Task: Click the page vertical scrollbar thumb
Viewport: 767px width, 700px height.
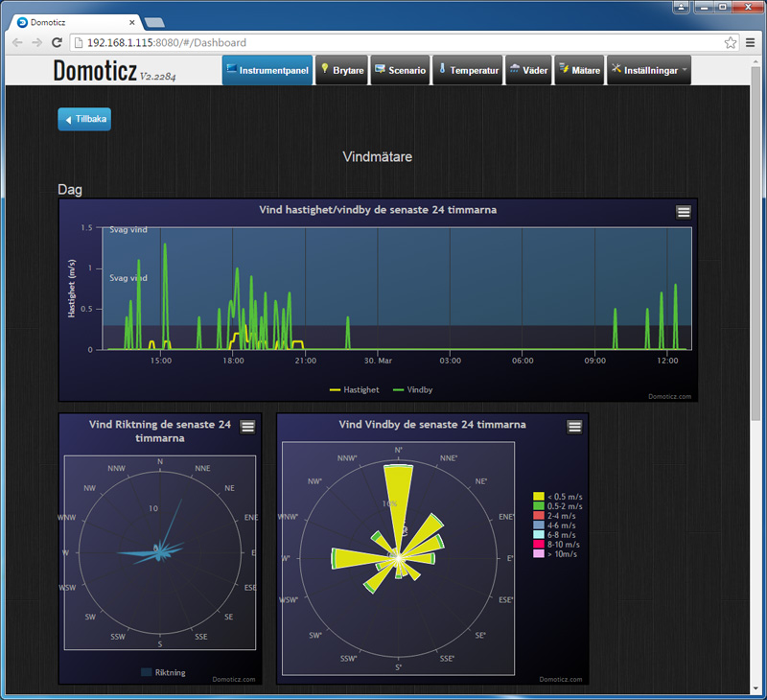Action: point(755,243)
